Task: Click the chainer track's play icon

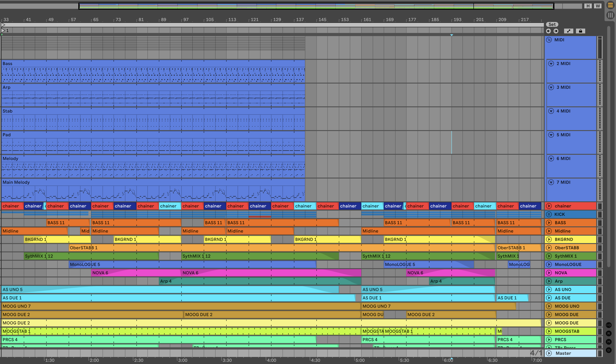Action: pos(549,206)
